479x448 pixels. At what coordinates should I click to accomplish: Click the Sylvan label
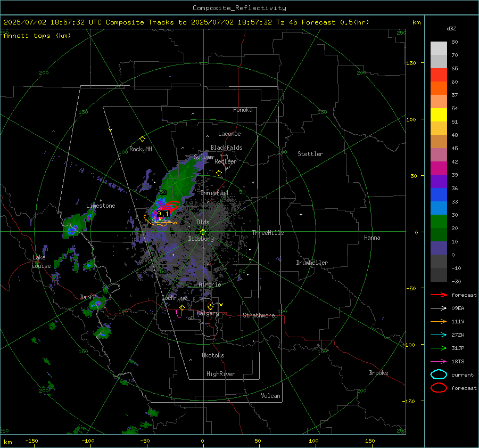tap(203, 158)
